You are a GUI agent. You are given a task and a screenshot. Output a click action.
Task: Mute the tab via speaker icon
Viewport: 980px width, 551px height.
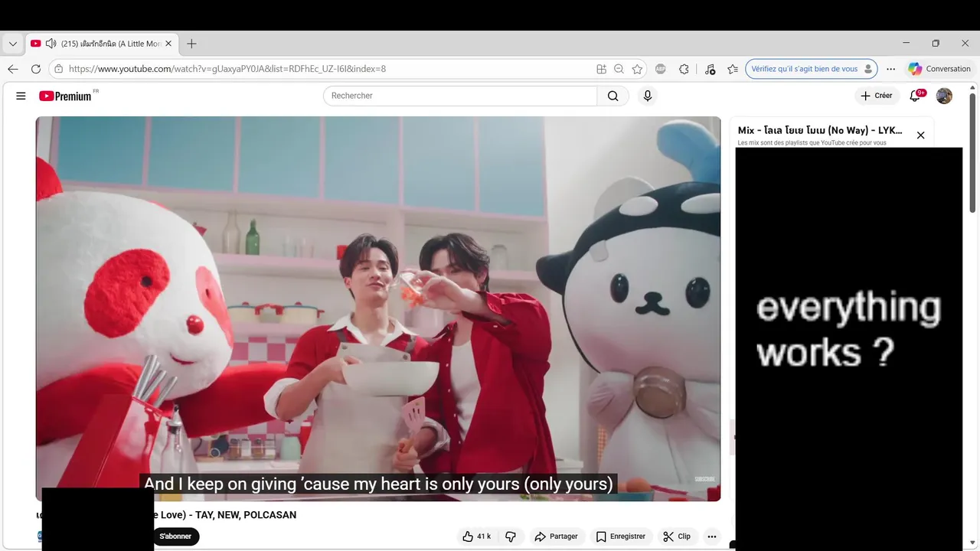51,44
